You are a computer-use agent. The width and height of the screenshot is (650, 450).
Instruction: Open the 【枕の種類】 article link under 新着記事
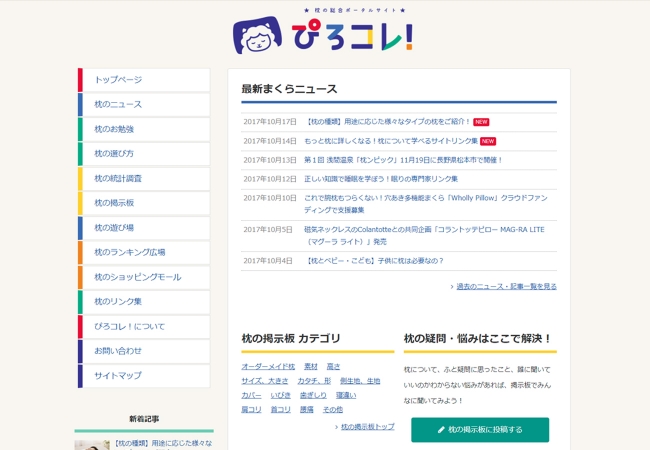coord(163,444)
